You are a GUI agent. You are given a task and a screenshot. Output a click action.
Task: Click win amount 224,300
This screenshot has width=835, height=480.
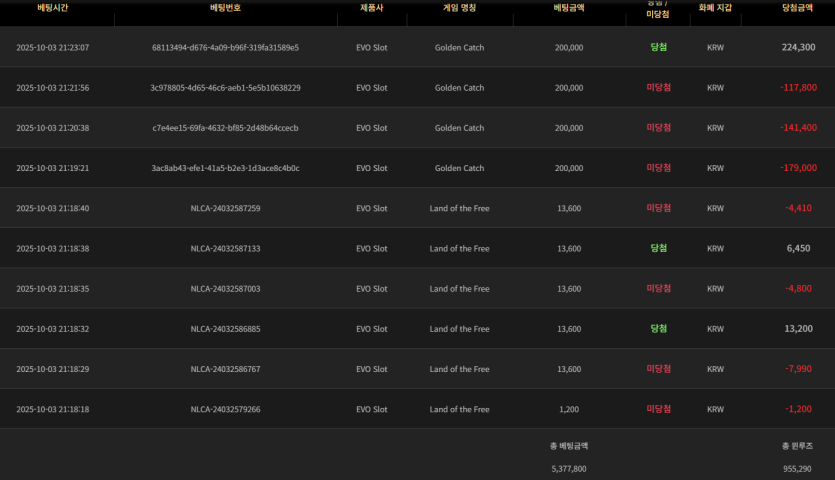[x=798, y=47]
